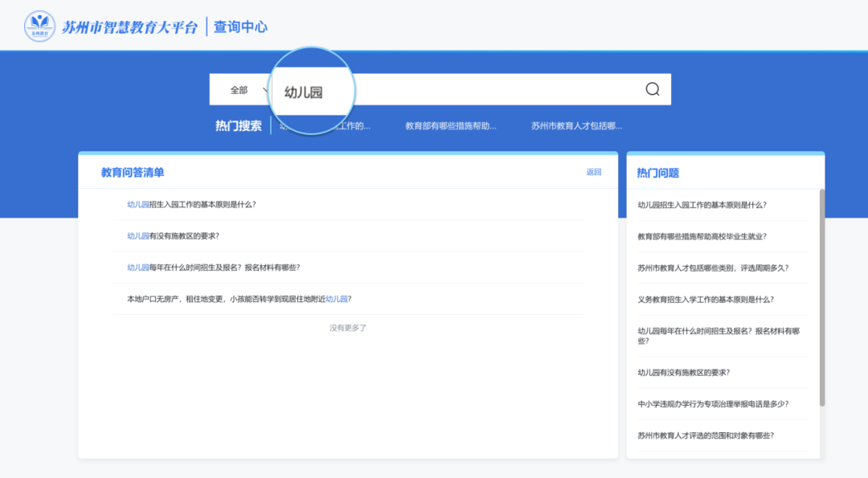
Task: Select hot search 苏州市教育人才包括哪
Action: pyautogui.click(x=576, y=126)
